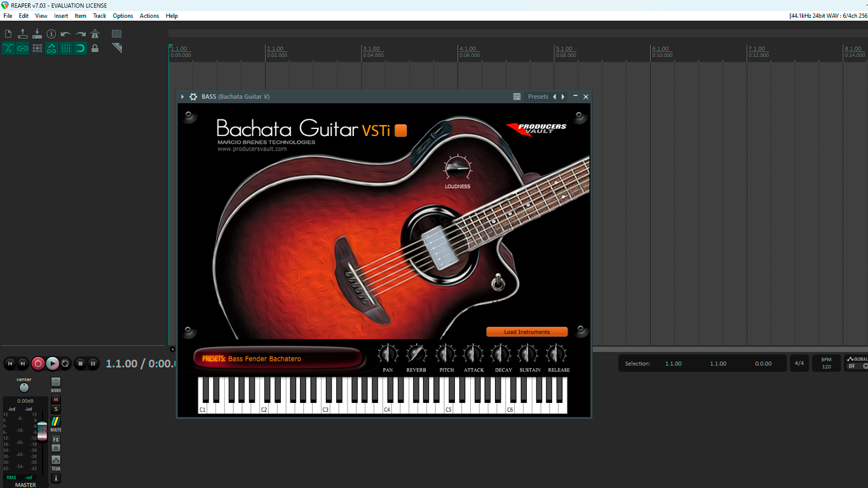Select previous preset arrow
This screenshot has height=488, width=868.
555,97
